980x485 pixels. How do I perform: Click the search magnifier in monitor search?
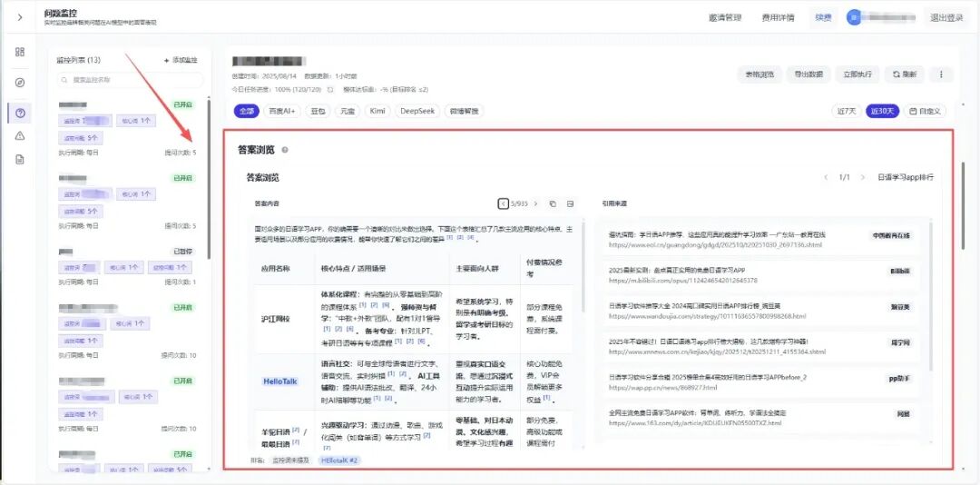(x=64, y=80)
